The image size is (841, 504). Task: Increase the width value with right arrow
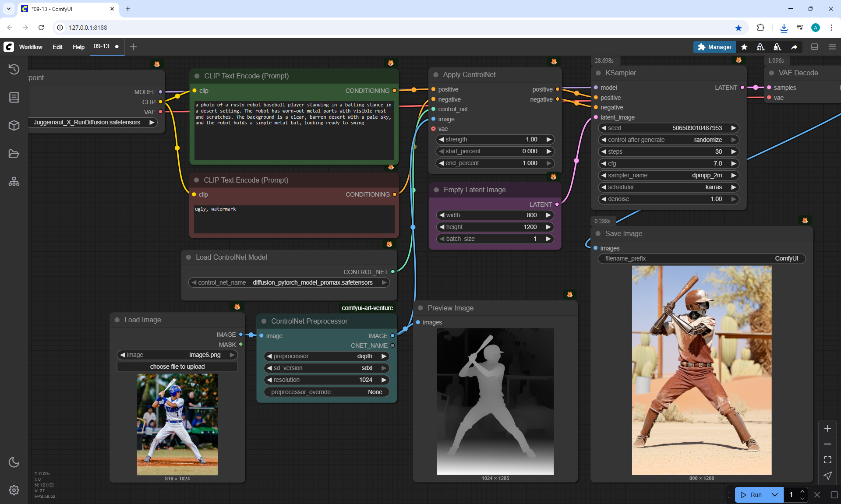[548, 215]
